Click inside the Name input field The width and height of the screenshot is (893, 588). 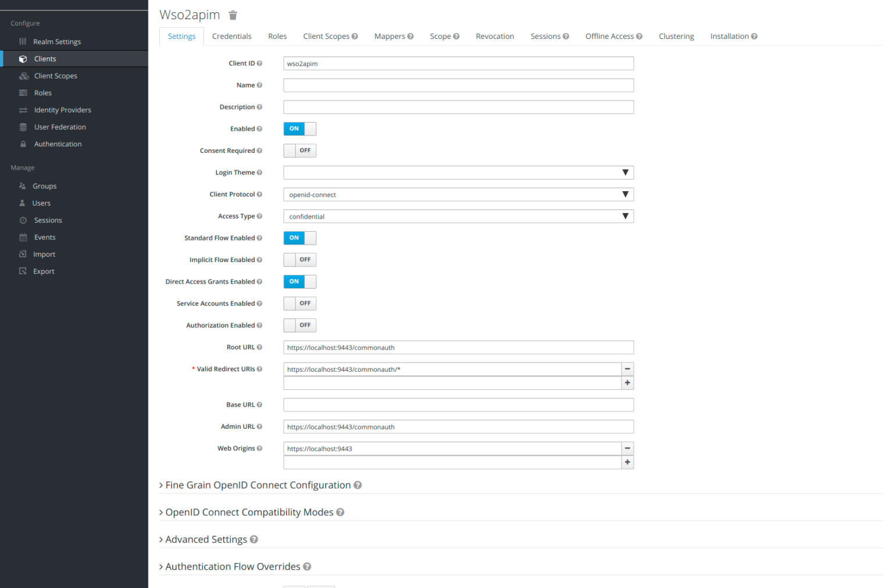[x=458, y=85]
